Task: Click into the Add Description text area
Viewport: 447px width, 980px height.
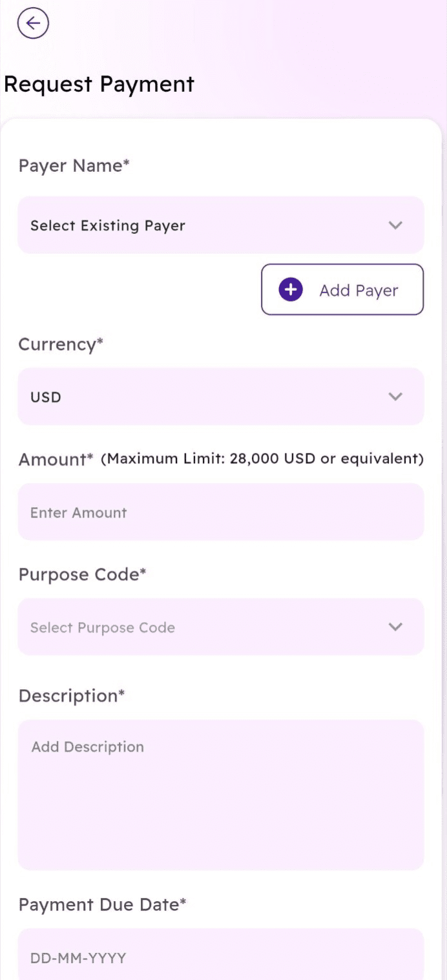Action: [x=220, y=795]
